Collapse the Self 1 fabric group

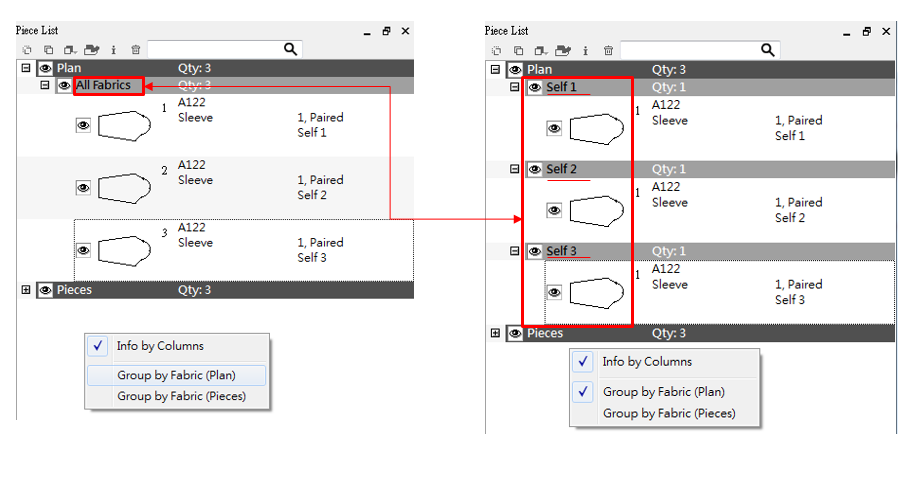coord(515,87)
